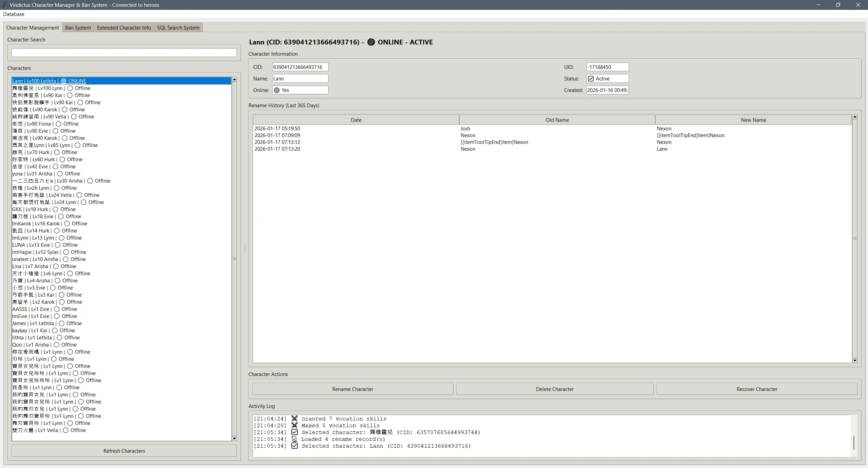This screenshot has height=468, width=868.
Task: Click the offline circle on GKK Lv18 Hurk
Action: pos(56,209)
